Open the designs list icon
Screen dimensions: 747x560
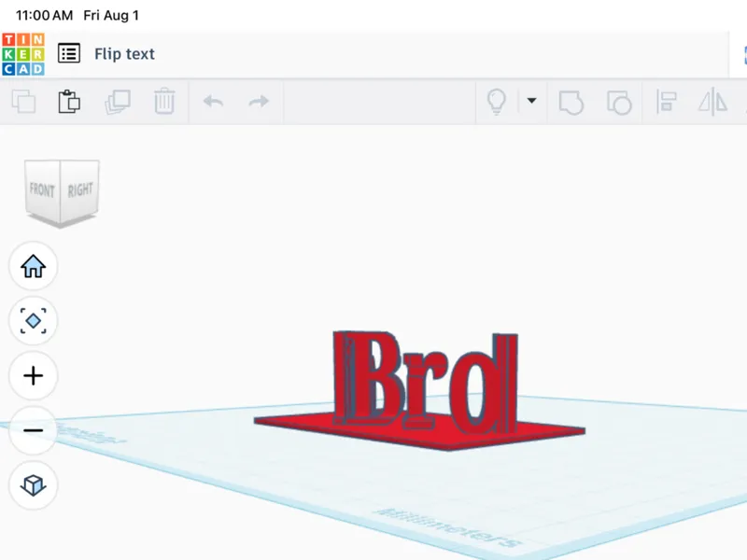(69, 53)
